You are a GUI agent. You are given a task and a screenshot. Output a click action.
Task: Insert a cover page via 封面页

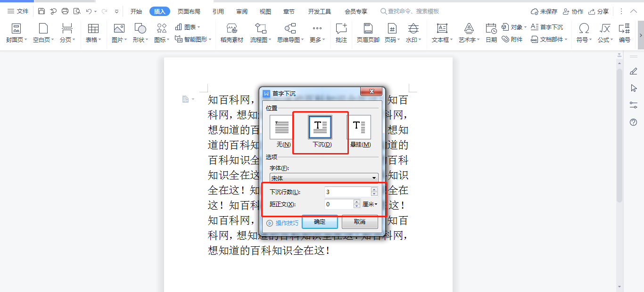[x=16, y=33]
